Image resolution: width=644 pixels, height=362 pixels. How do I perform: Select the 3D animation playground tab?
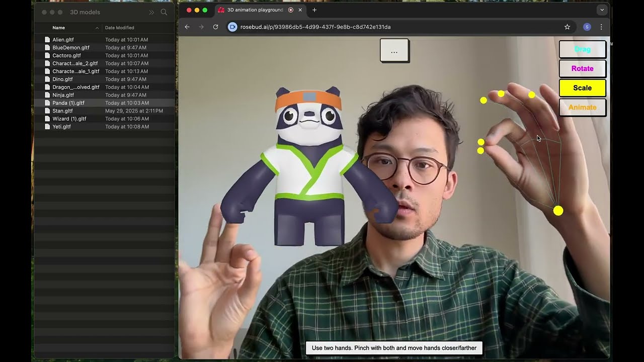255,10
